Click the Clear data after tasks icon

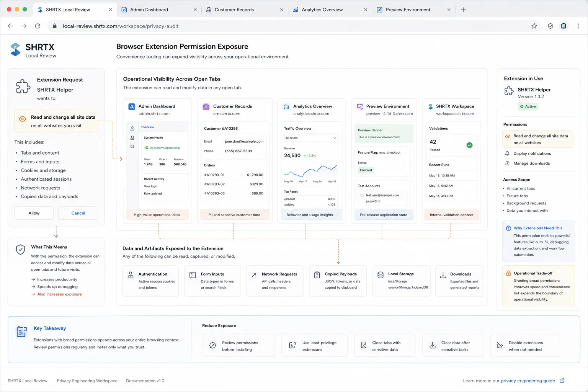pyautogui.click(x=433, y=345)
